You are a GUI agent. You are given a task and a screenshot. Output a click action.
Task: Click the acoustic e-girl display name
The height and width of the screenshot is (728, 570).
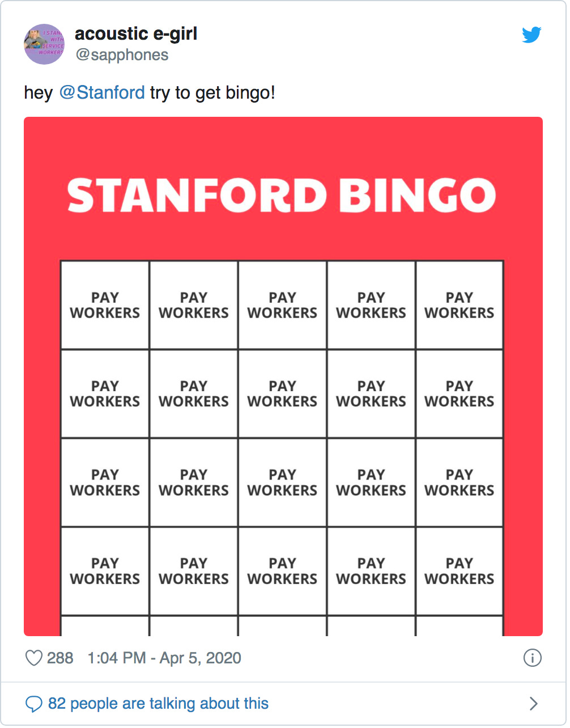click(136, 33)
